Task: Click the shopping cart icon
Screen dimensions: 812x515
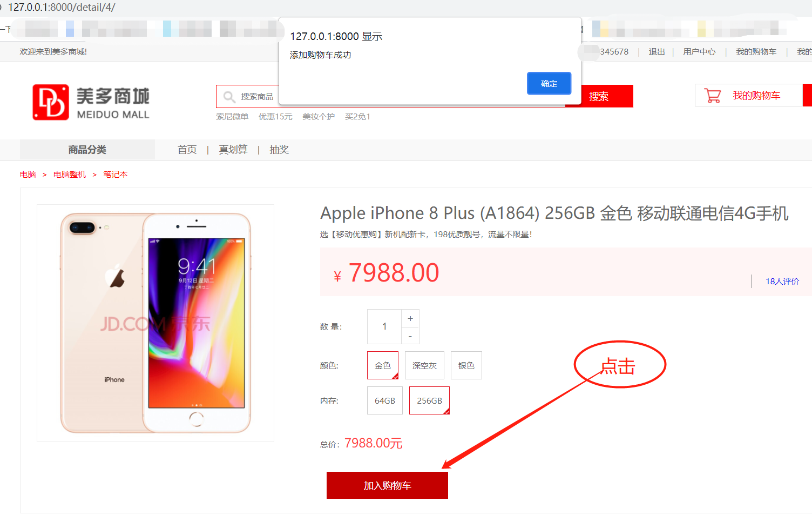Action: tap(713, 96)
